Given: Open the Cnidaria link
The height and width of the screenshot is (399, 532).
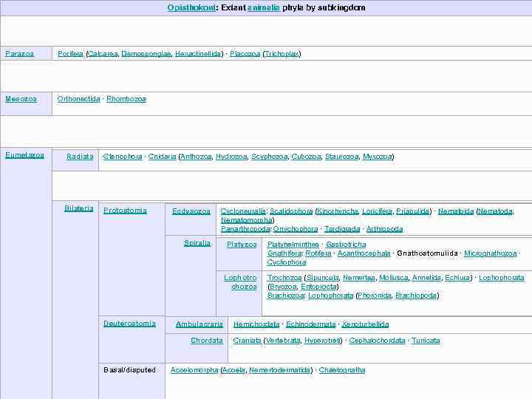Looking at the screenshot, I should (162, 157).
